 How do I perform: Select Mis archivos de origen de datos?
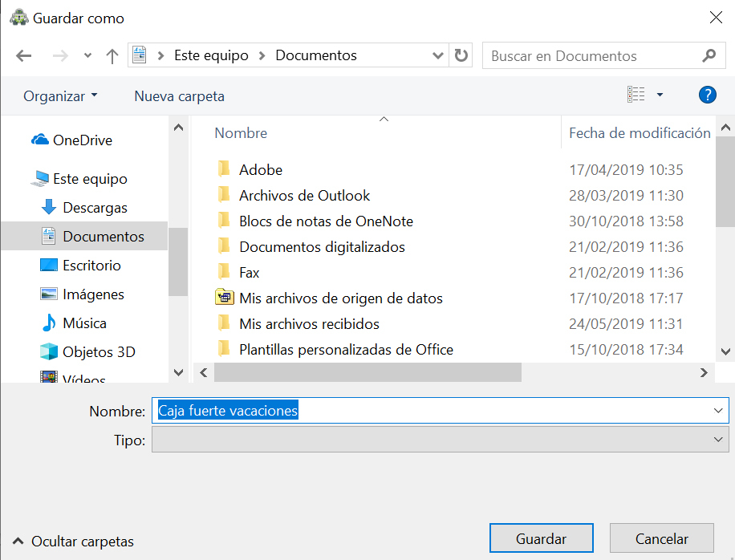coord(340,298)
